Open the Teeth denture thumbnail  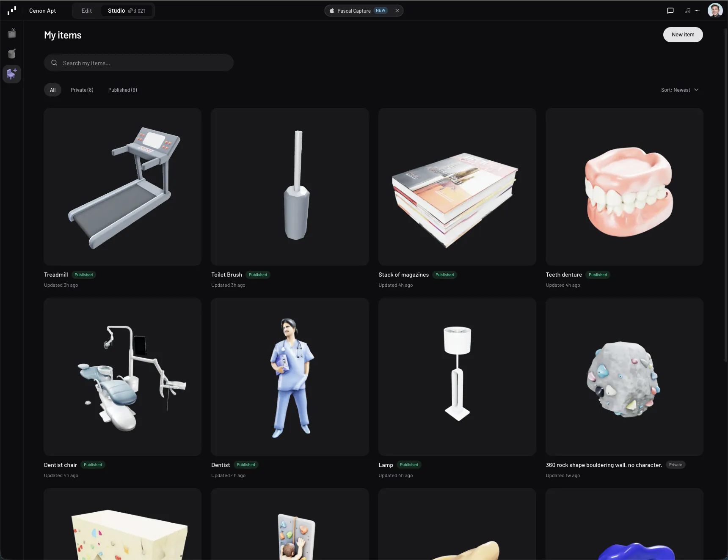click(x=625, y=187)
